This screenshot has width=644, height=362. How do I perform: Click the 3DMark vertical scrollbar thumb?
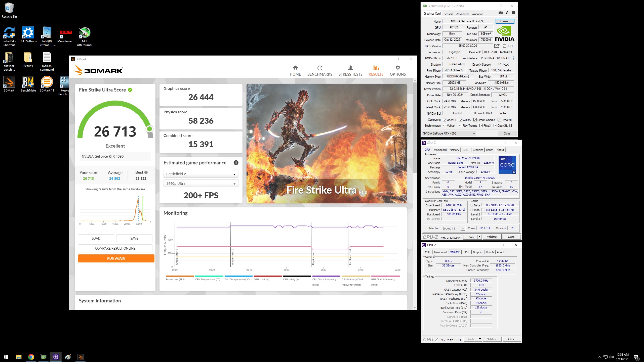coord(415,128)
